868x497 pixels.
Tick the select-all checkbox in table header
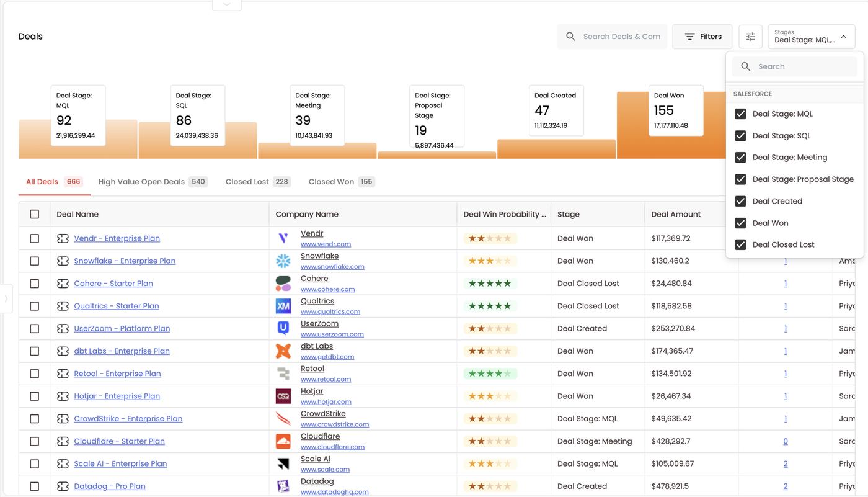(x=35, y=214)
